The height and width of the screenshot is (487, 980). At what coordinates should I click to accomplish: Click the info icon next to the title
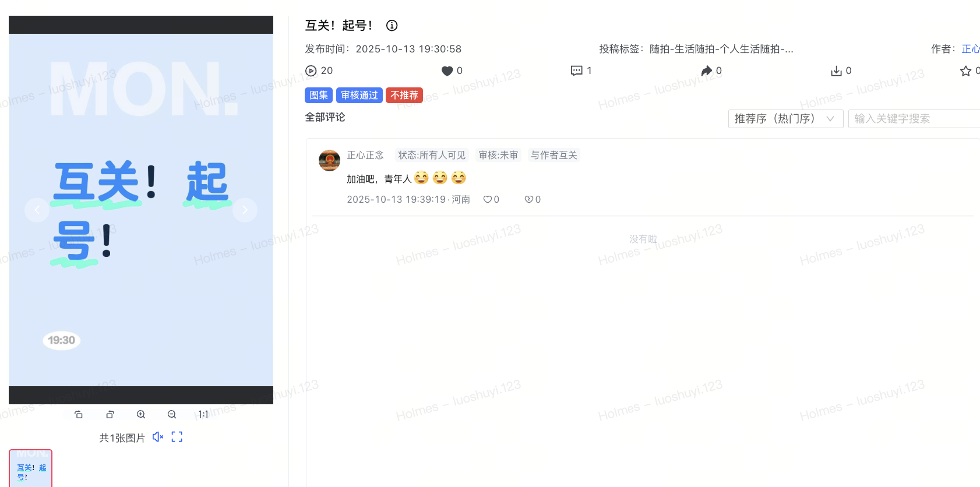[x=392, y=25]
